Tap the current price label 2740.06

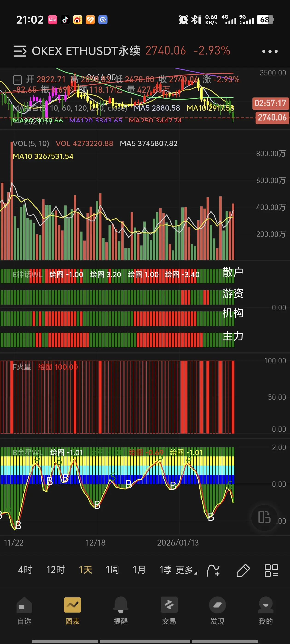click(x=272, y=118)
